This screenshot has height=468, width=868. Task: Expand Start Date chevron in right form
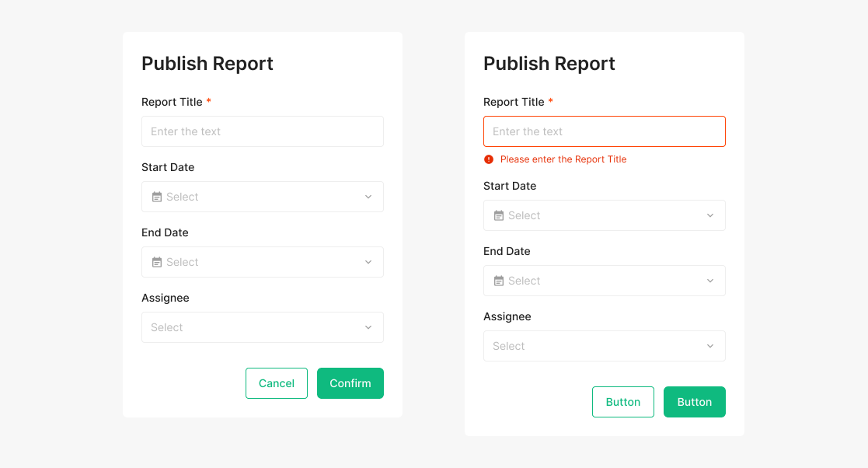[x=710, y=215]
